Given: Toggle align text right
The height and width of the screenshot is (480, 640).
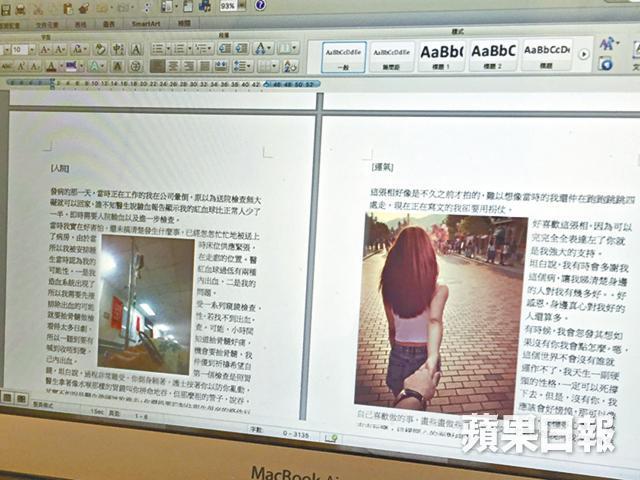Looking at the screenshot, I should tap(189, 66).
